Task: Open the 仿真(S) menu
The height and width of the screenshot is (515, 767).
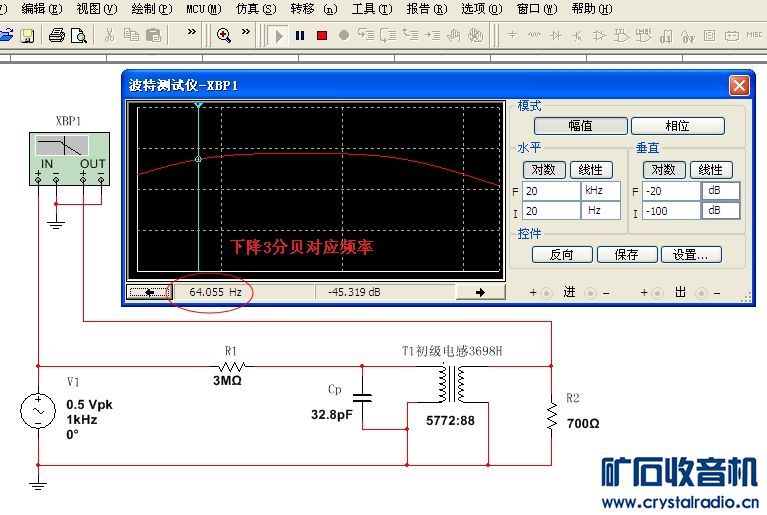Action: coord(254,9)
